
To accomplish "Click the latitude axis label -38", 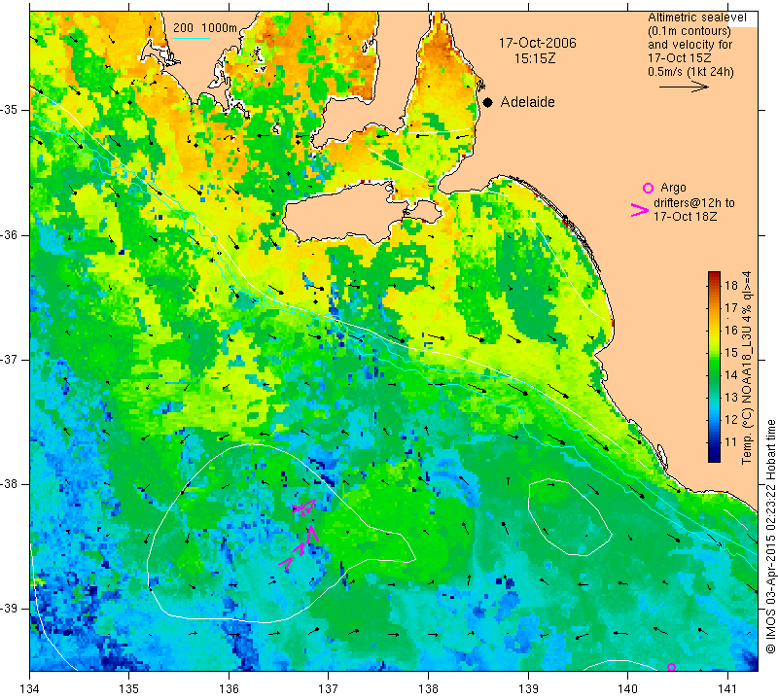I will pyautogui.click(x=10, y=484).
